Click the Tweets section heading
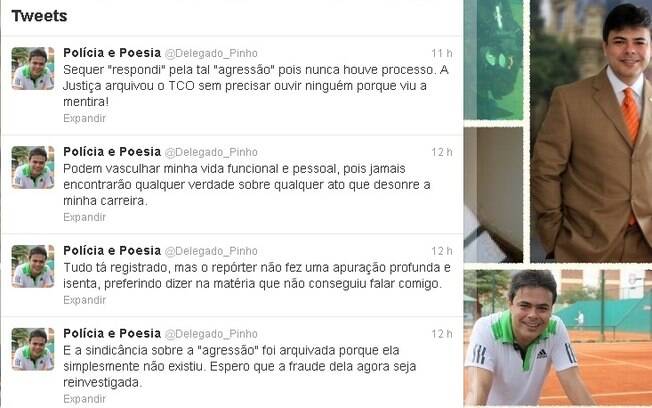 click(x=39, y=16)
